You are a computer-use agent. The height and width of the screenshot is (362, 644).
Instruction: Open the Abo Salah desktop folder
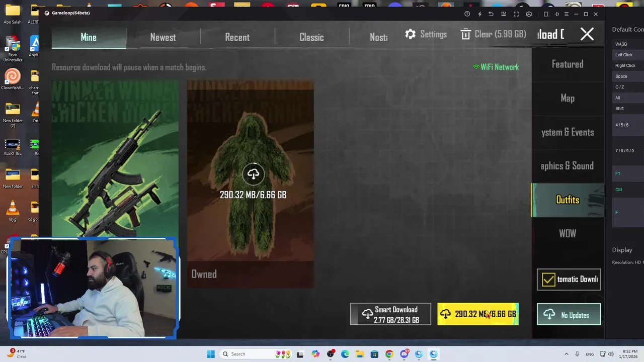pyautogui.click(x=13, y=14)
